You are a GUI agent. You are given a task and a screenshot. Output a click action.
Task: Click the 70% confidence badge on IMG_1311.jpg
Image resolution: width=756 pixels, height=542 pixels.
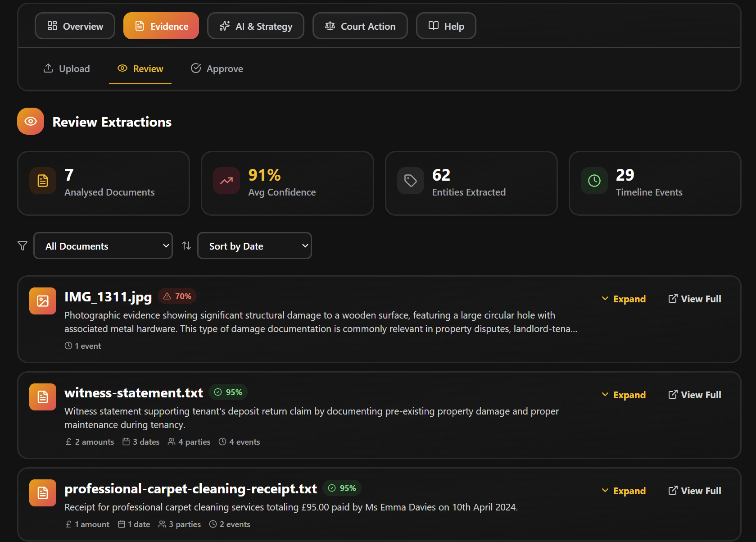[x=177, y=296]
